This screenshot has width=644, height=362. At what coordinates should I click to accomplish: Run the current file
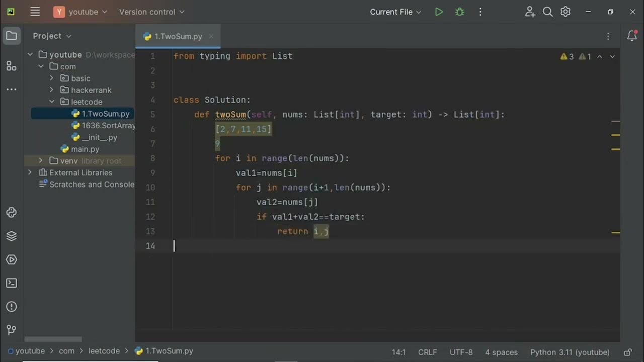[x=439, y=12]
